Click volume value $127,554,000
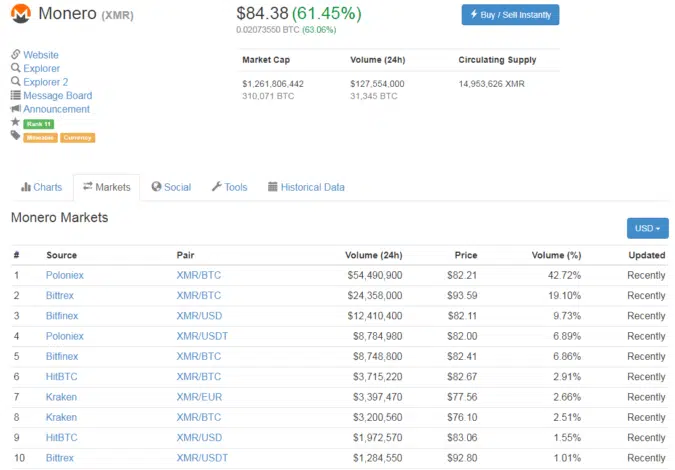Screen dimensions: 675x470 tap(377, 84)
